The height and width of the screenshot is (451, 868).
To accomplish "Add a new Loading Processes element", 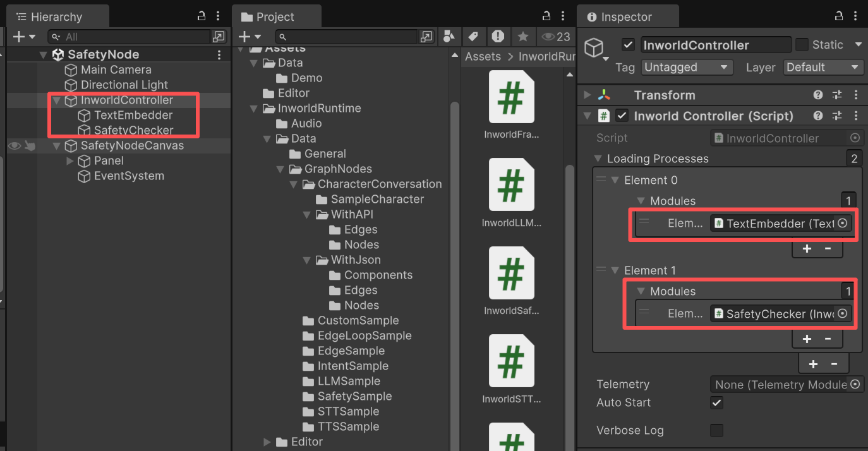I will tap(813, 364).
